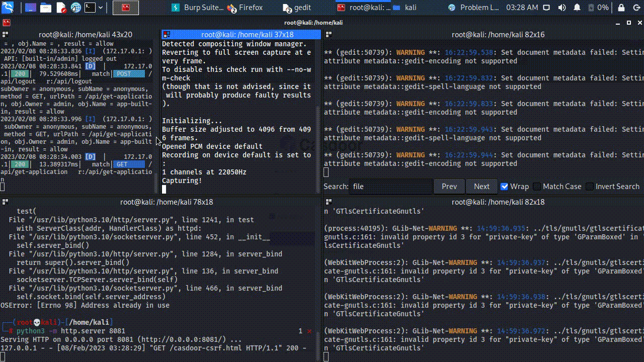
Task: Switch to Burp Suite taskbar window
Action: pos(197,8)
